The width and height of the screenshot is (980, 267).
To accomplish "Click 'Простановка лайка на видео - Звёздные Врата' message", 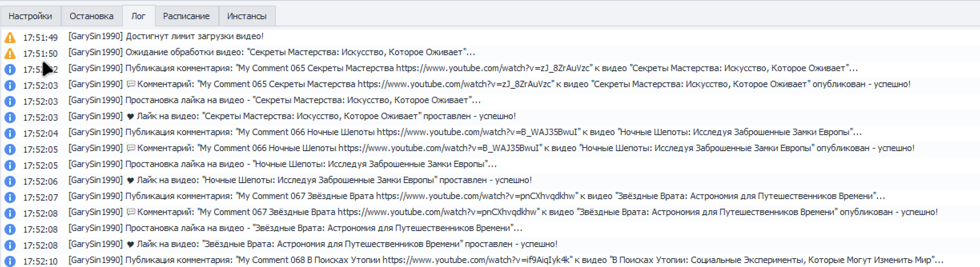I will coord(324,228).
